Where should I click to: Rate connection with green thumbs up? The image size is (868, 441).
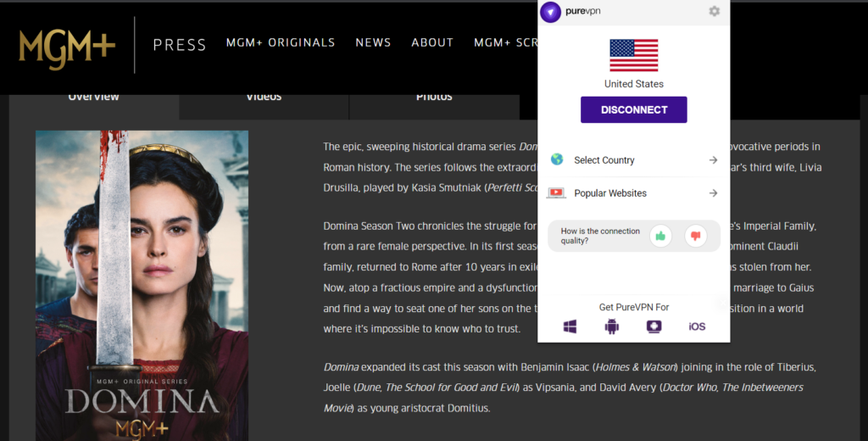tap(660, 236)
